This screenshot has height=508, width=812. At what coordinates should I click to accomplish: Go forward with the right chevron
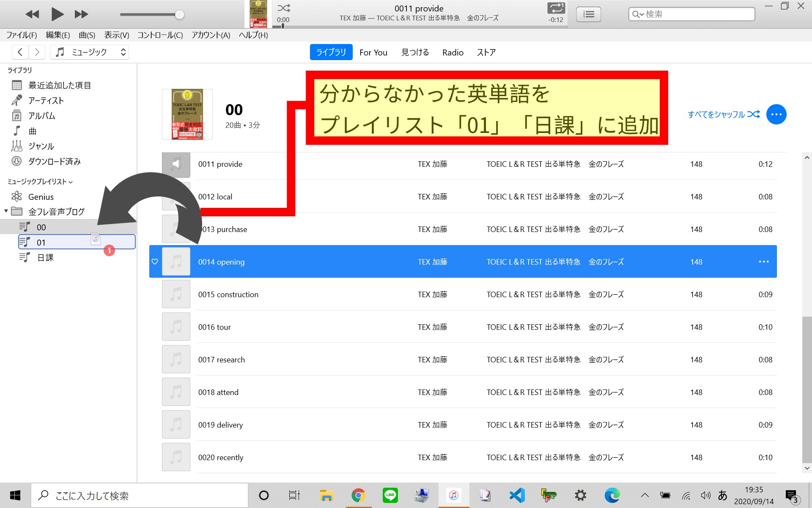pyautogui.click(x=37, y=52)
